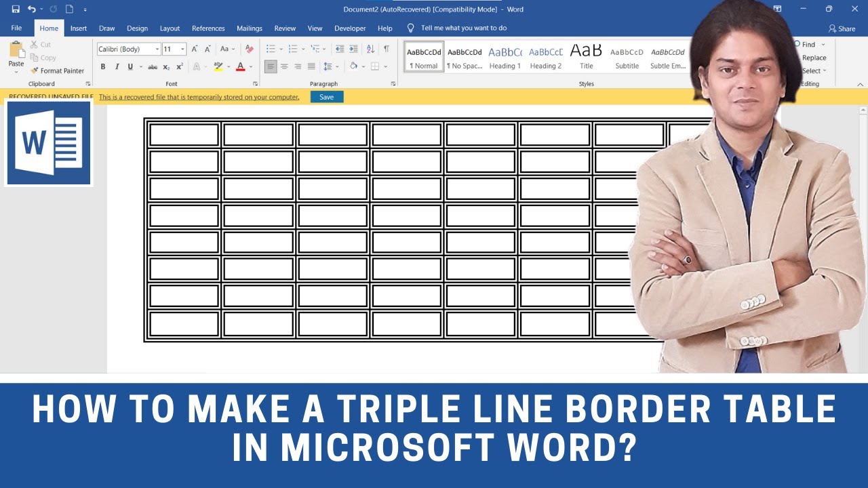868x488 pixels.
Task: Open the Font dialog launcher
Action: tap(256, 84)
